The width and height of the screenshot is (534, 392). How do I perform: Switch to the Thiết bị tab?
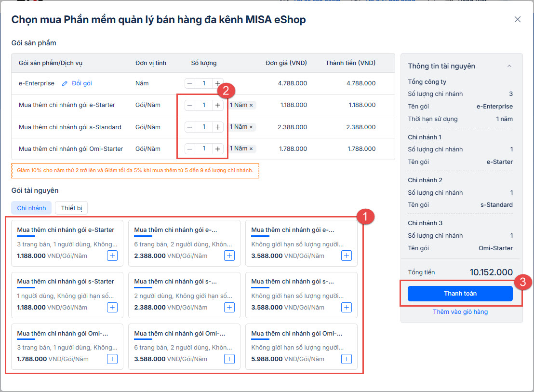71,208
